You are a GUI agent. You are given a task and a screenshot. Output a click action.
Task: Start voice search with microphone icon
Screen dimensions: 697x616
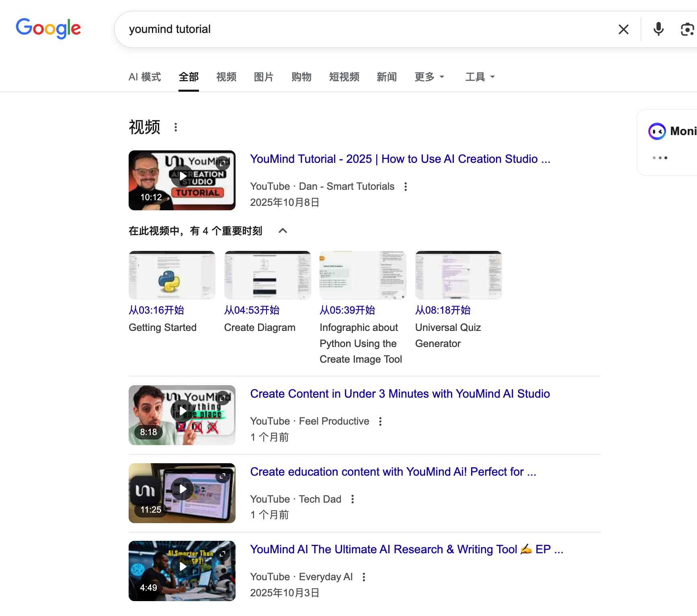pyautogui.click(x=658, y=29)
